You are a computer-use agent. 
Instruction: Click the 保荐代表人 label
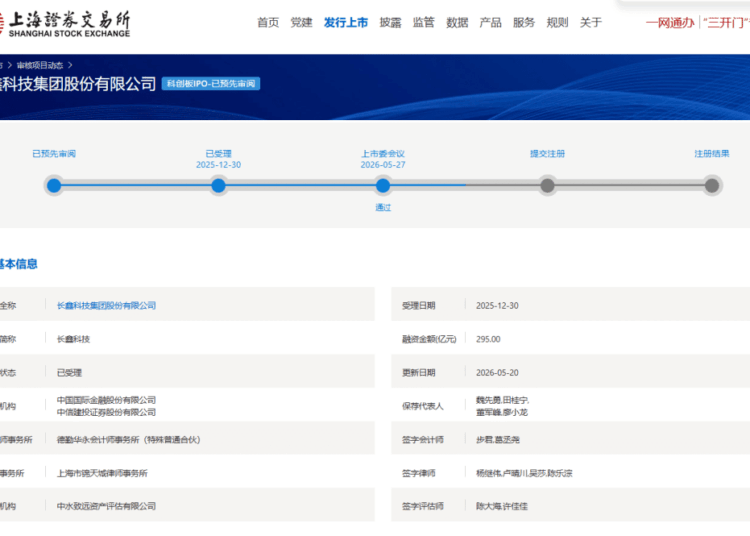(x=422, y=406)
